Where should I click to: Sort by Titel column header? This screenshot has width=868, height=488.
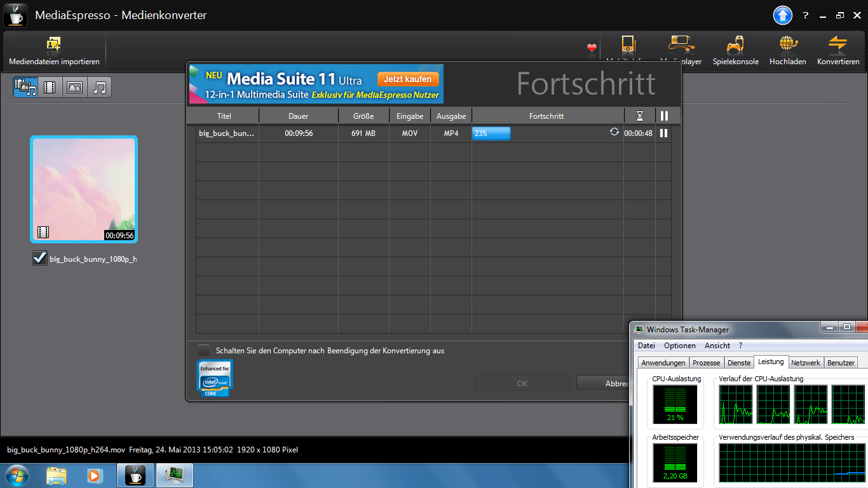[x=224, y=116]
